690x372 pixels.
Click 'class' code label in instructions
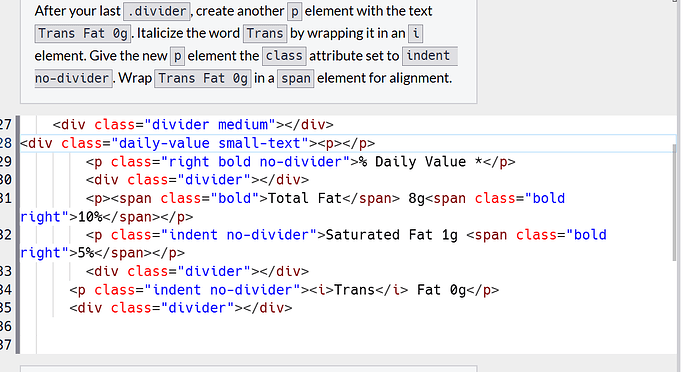(x=284, y=56)
